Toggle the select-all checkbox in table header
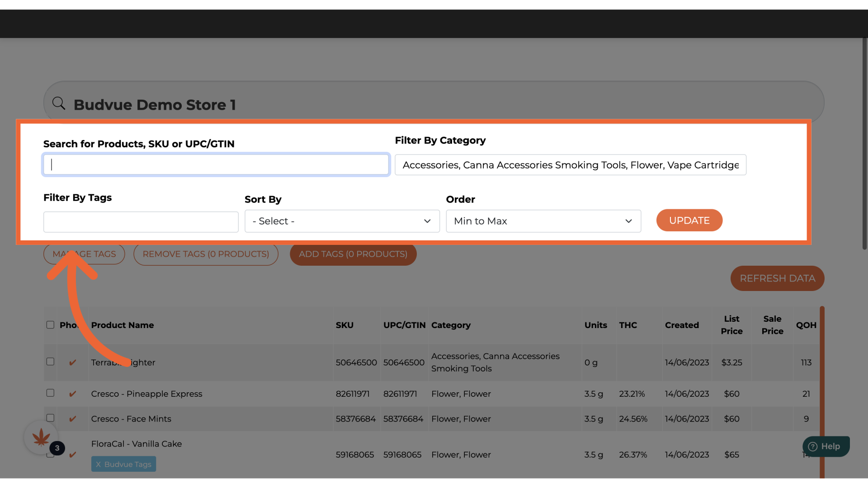Screen dimensions: 868x488 click(x=50, y=325)
